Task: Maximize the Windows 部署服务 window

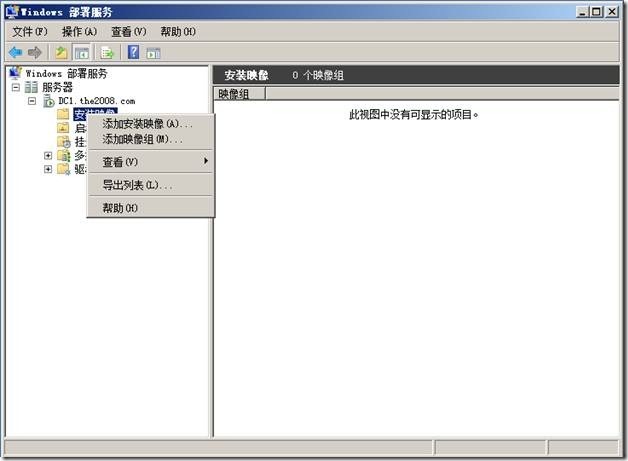Action: 596,12
